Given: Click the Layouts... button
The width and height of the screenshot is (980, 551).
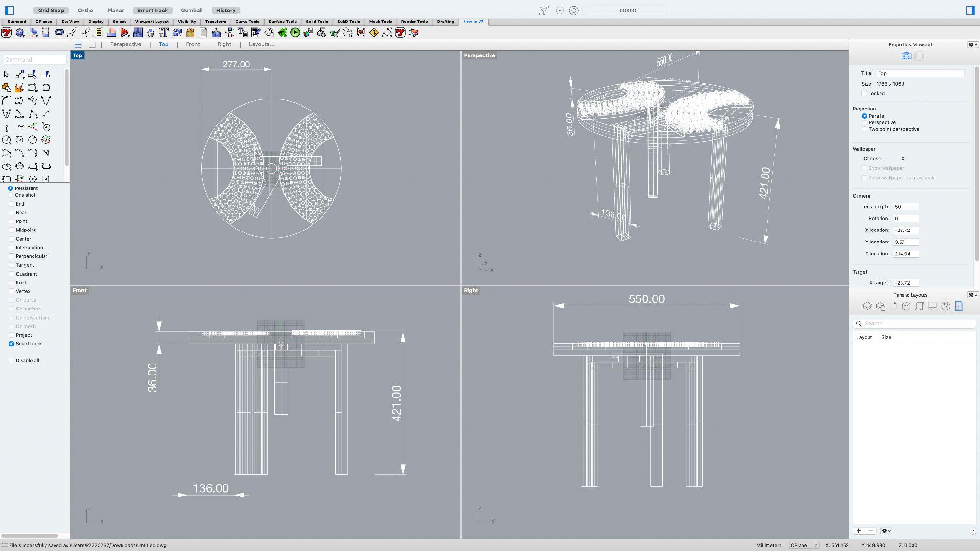Looking at the screenshot, I should click(x=261, y=44).
